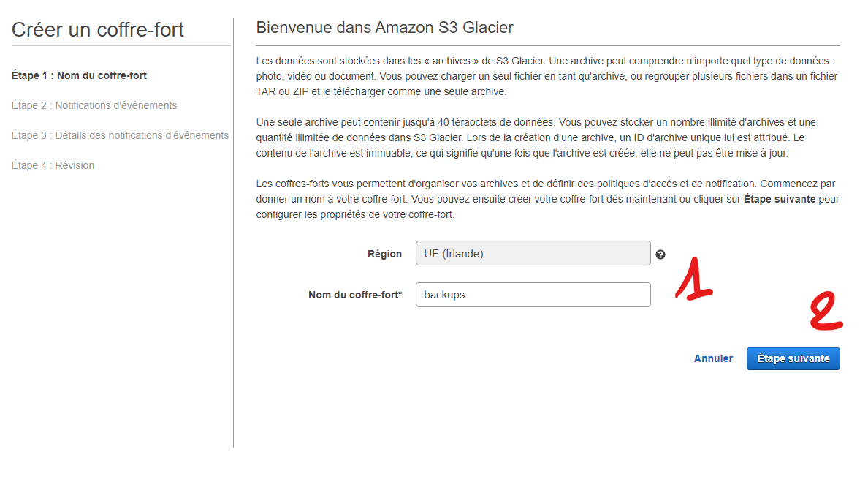Click the red handwritten number 1 annotation
This screenshot has width=868, height=490.
[693, 279]
